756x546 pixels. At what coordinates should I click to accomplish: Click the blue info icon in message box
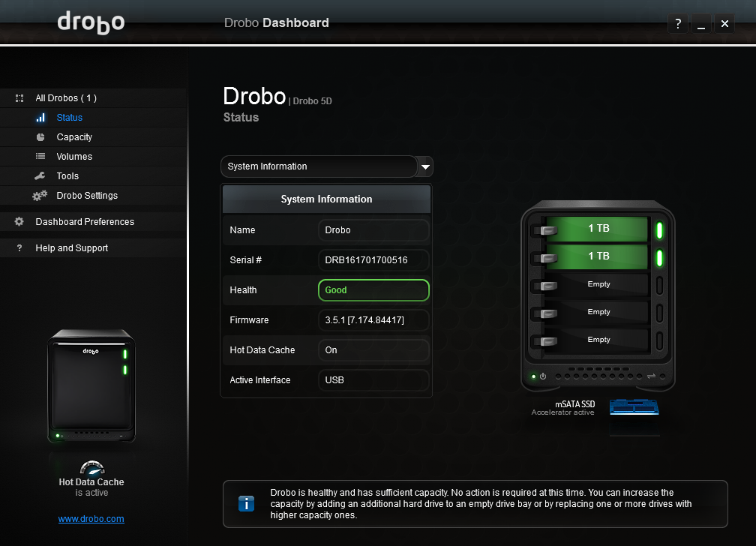point(246,503)
